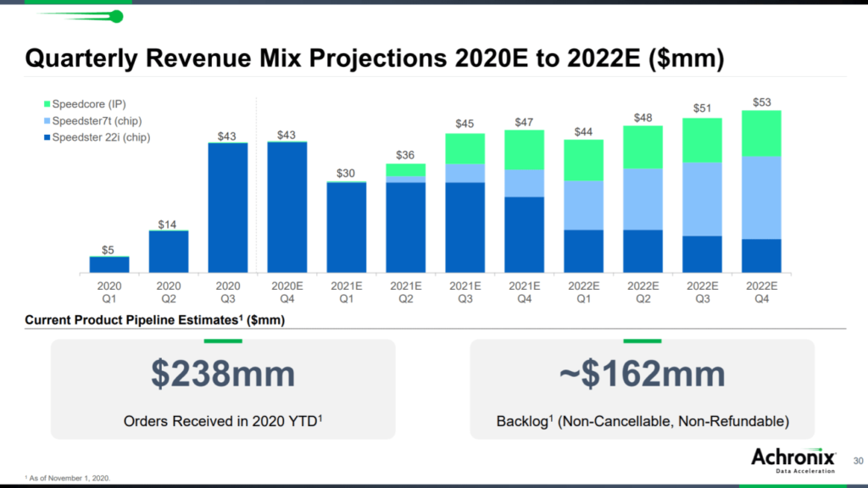The height and width of the screenshot is (488, 868).
Task: Click the slide page number 30
Action: pos(858,461)
